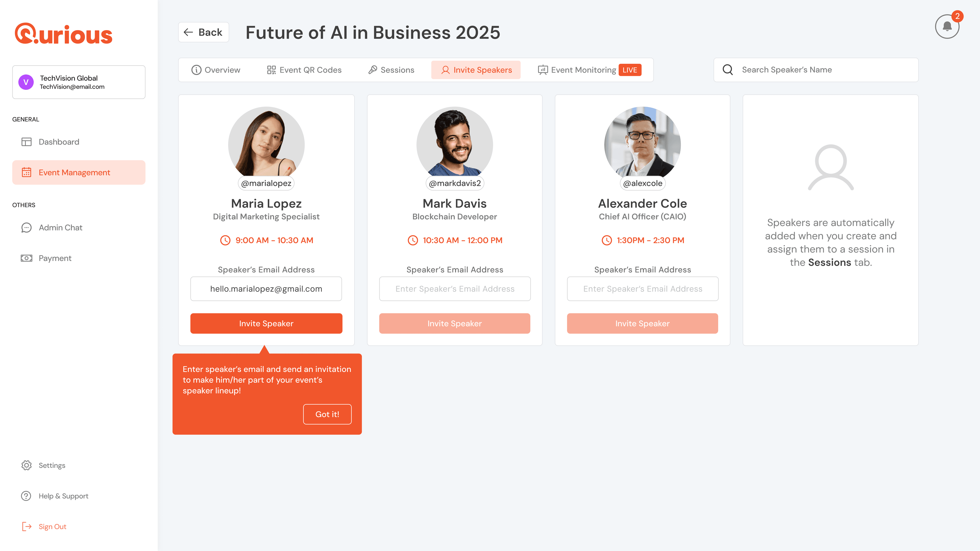Go to the Sessions tab
Viewport: 980px width, 551px height.
click(391, 70)
